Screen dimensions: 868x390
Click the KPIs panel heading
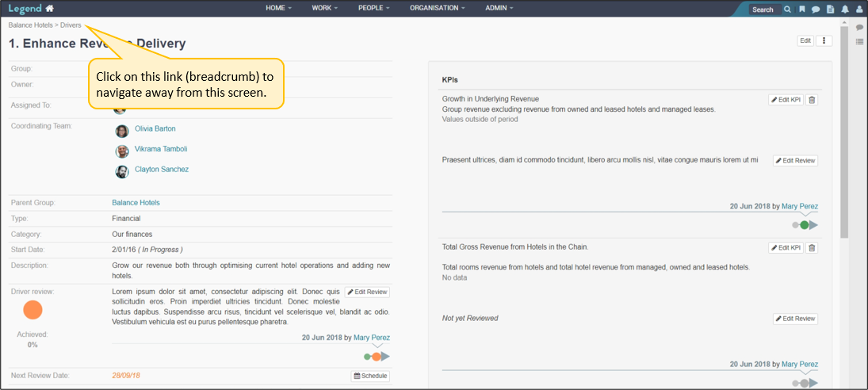[x=449, y=80]
